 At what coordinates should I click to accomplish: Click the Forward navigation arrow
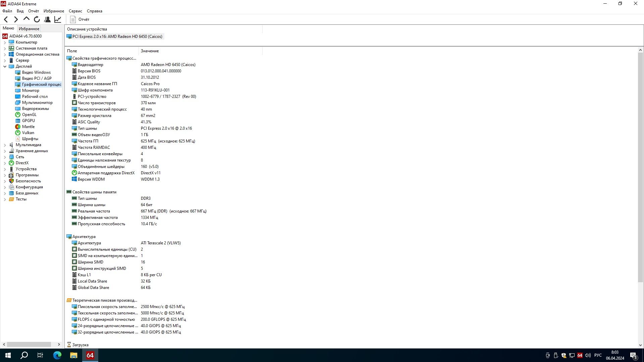click(16, 19)
